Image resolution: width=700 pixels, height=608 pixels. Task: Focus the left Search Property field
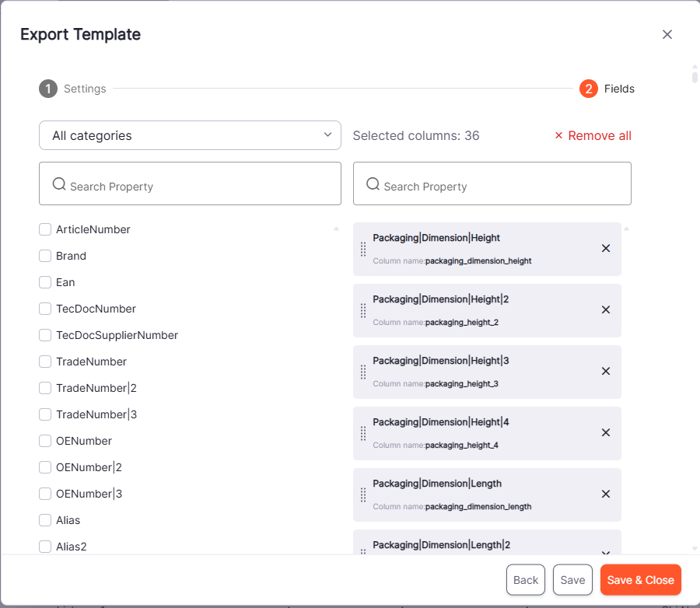[190, 184]
